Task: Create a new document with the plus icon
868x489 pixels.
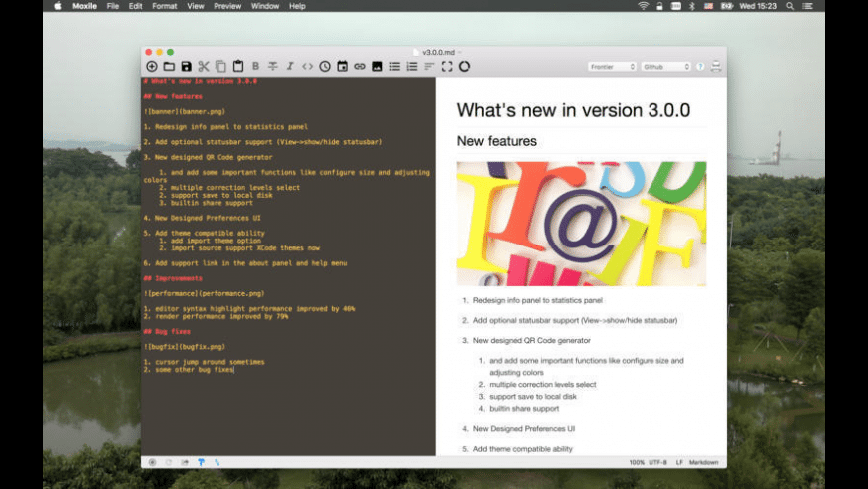Action: click(x=151, y=67)
